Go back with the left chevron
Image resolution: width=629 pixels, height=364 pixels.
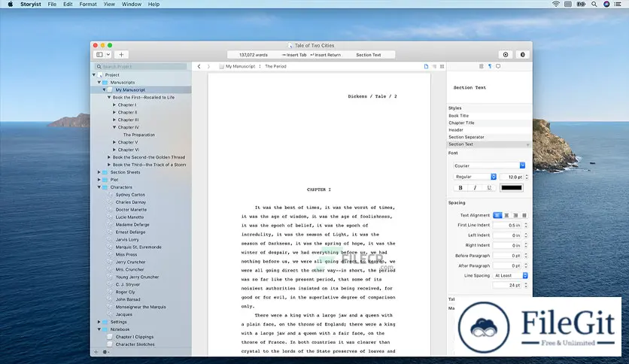tap(199, 66)
